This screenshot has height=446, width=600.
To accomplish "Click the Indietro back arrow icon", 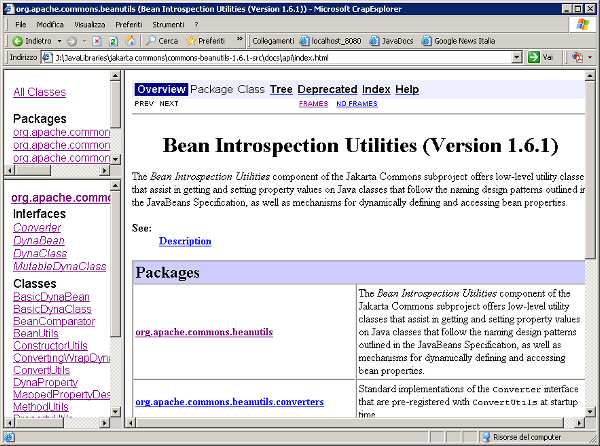I will 17,41.
